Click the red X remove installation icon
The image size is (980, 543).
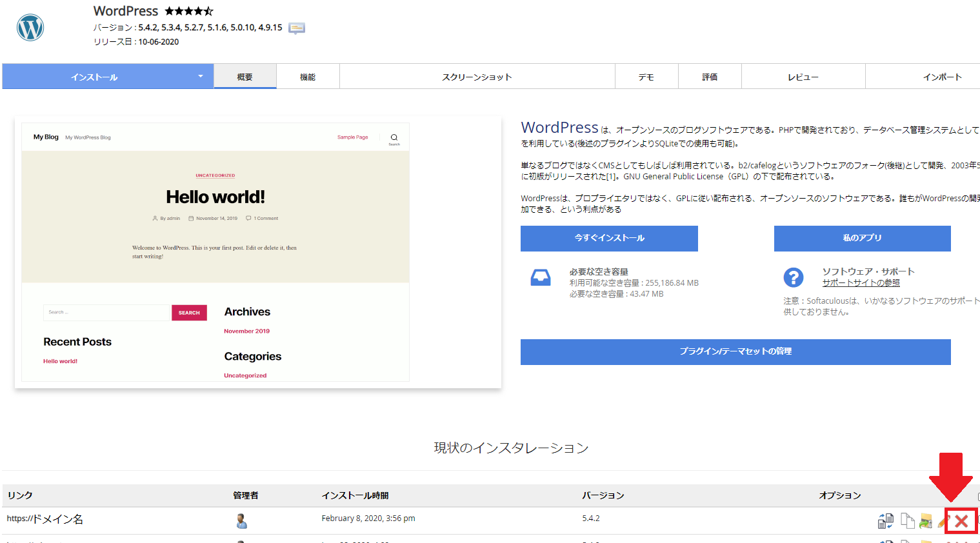coord(961,521)
